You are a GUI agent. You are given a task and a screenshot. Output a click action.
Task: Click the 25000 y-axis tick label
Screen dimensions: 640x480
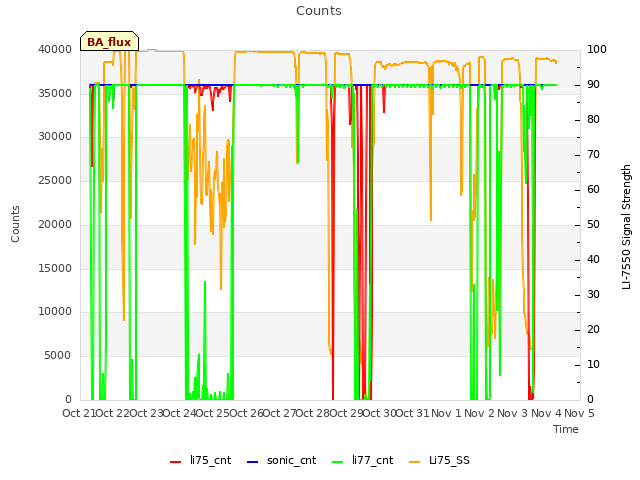coord(55,180)
